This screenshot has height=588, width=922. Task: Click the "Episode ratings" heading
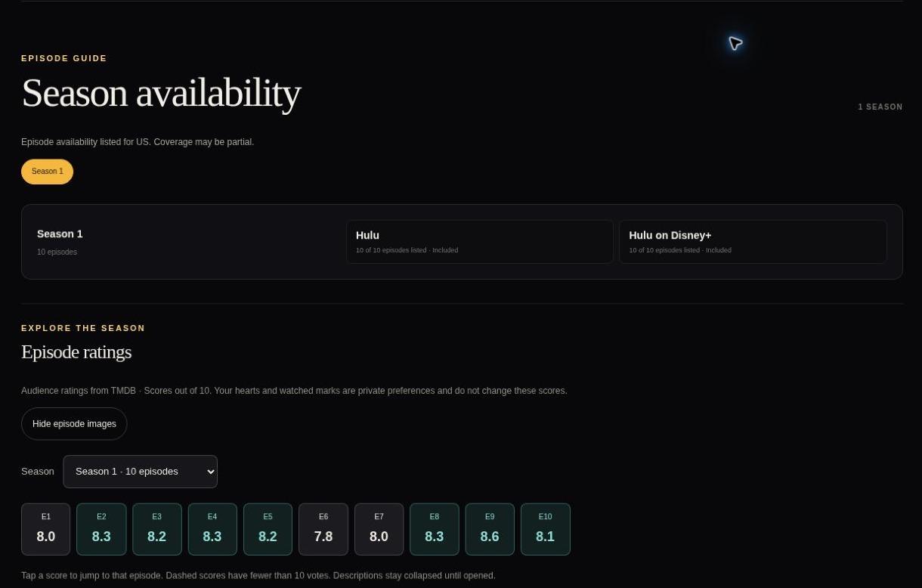[x=76, y=352]
